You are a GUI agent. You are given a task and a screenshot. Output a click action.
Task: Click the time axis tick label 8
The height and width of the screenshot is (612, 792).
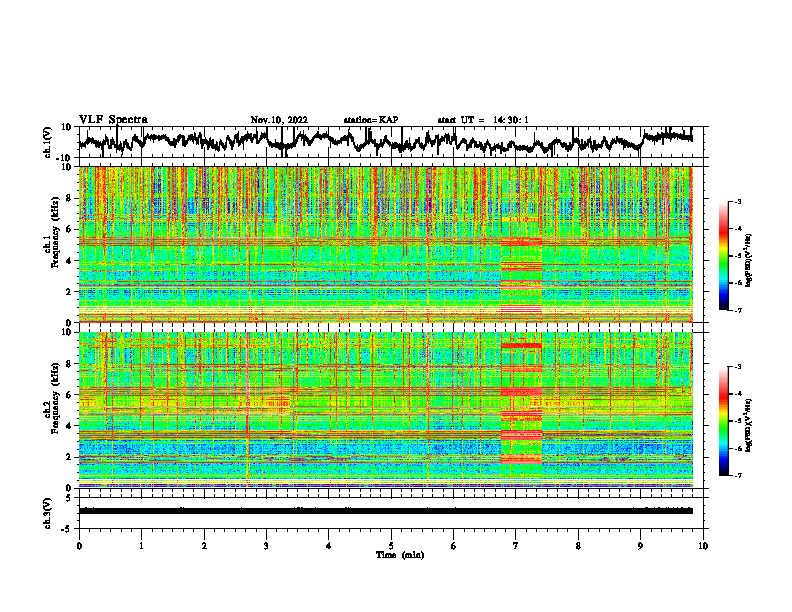pos(578,546)
